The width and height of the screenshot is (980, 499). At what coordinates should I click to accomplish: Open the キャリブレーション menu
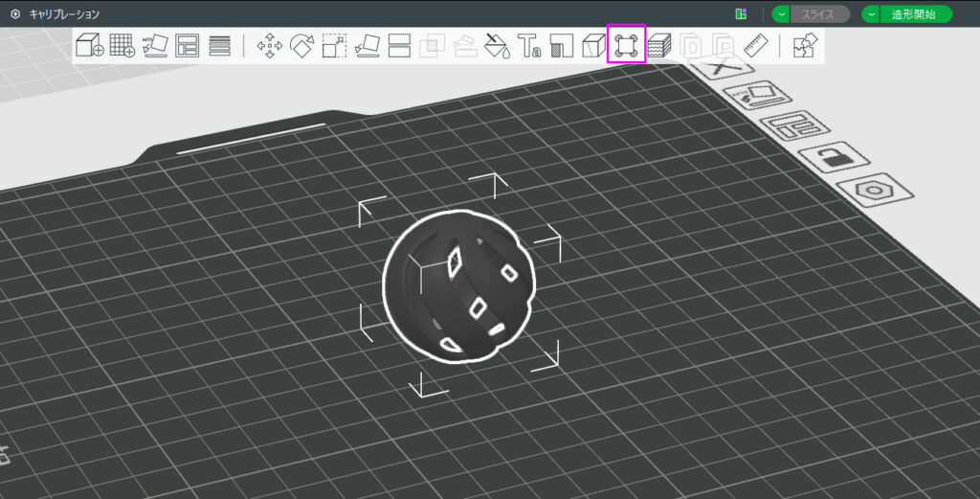63,14
